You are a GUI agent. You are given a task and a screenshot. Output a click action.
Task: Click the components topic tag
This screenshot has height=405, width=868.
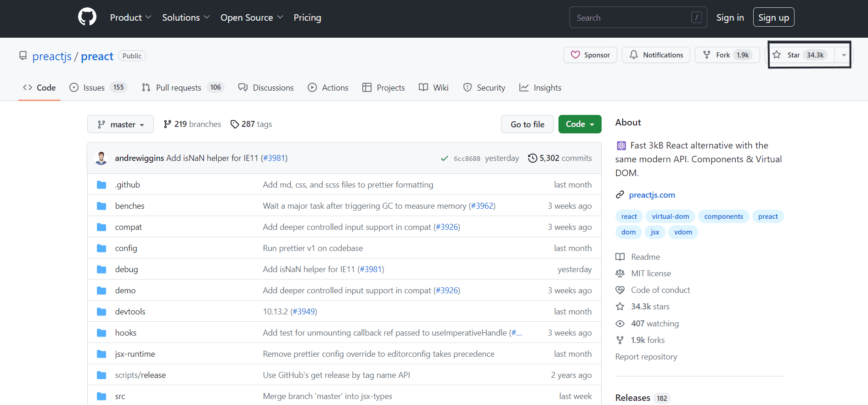(723, 217)
